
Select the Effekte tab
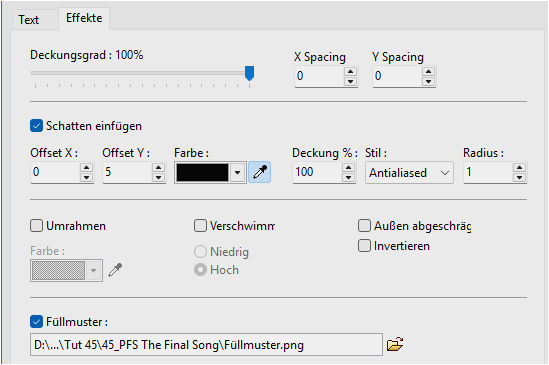84,18
